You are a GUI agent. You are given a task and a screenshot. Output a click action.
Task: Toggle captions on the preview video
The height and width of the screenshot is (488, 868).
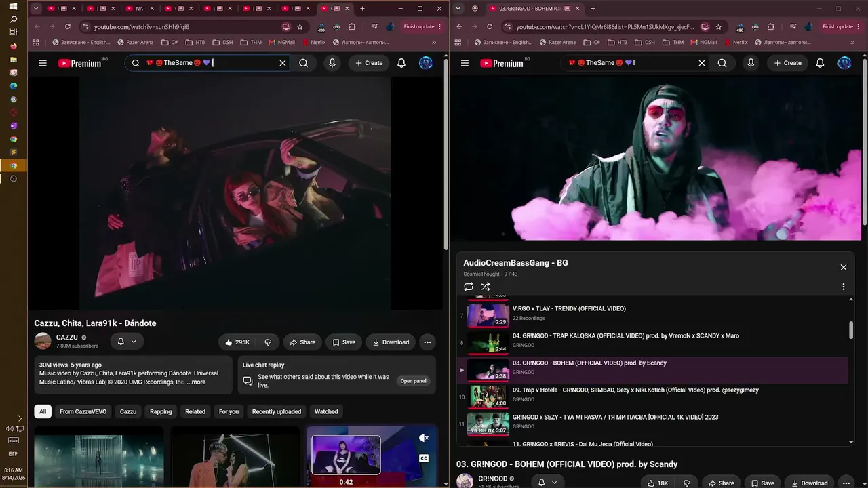coord(424,458)
